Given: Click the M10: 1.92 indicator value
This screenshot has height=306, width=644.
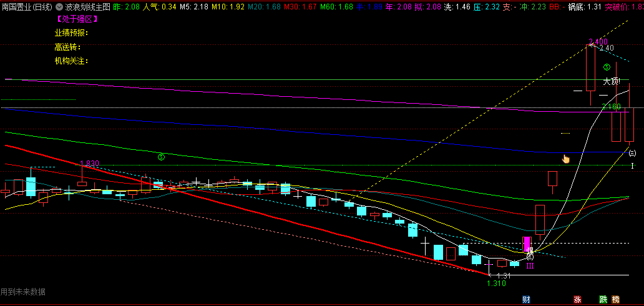Looking at the screenshot, I should 228,7.
